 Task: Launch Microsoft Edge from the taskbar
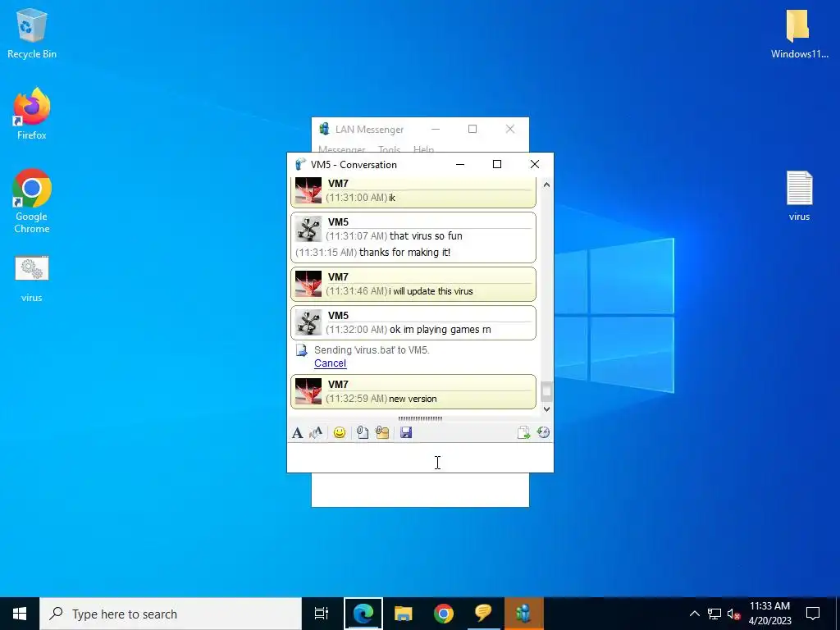(x=363, y=614)
